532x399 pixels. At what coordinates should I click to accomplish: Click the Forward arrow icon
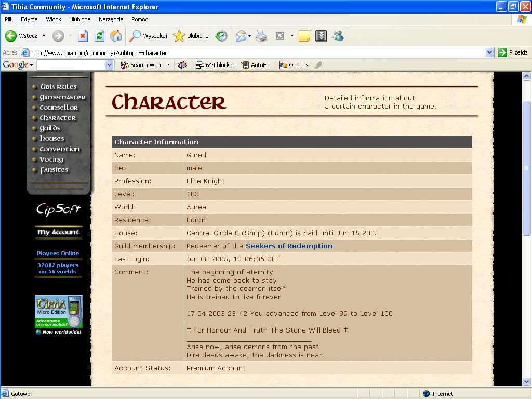pos(58,36)
